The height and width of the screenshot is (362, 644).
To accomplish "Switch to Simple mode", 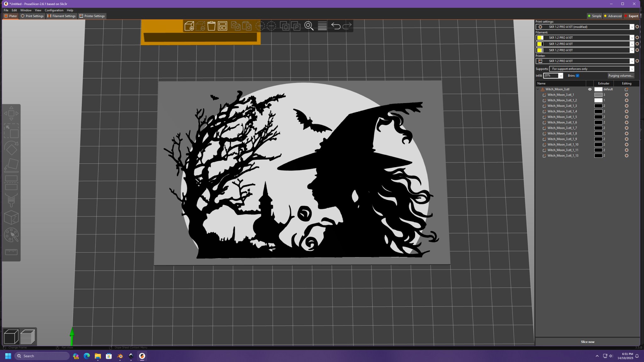I will [594, 16].
